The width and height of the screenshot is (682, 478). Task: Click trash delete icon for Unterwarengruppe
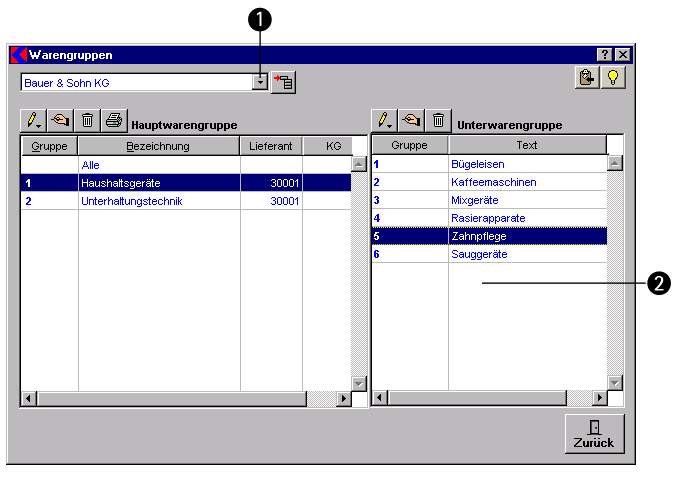(438, 121)
